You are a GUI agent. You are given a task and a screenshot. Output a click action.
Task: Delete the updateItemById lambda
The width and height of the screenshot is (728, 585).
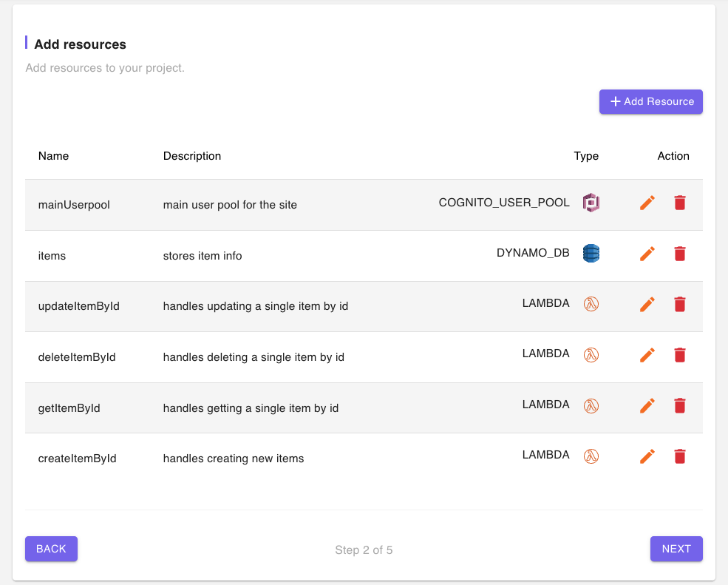680,305
